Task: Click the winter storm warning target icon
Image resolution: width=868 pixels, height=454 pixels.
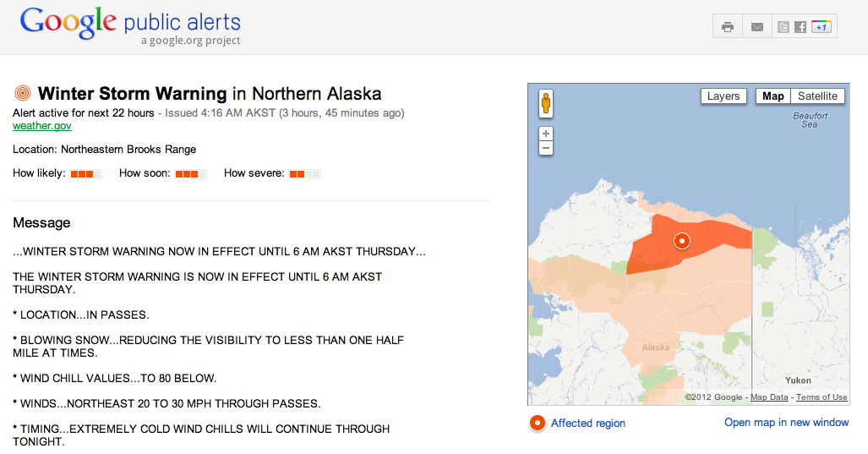Action: click(x=23, y=94)
